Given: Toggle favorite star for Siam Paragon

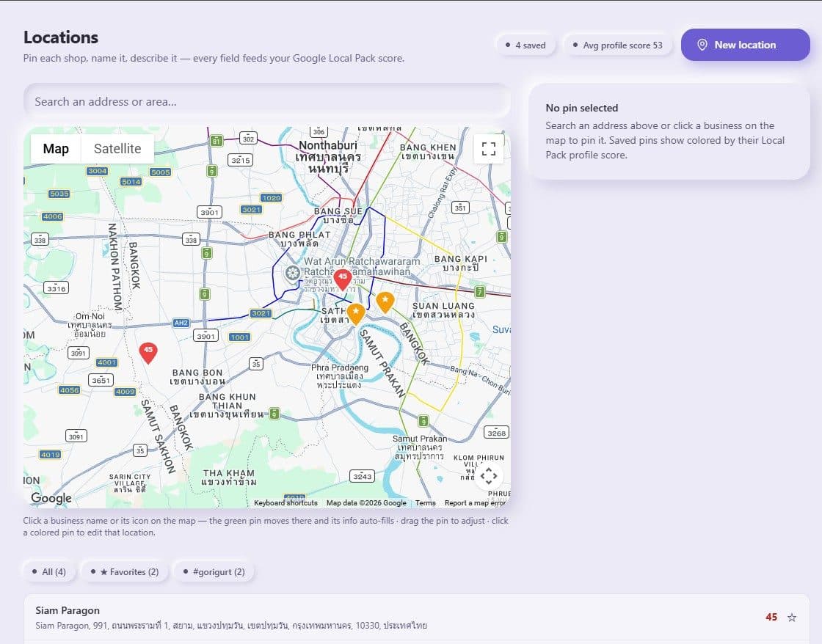Looking at the screenshot, I should pos(792,618).
